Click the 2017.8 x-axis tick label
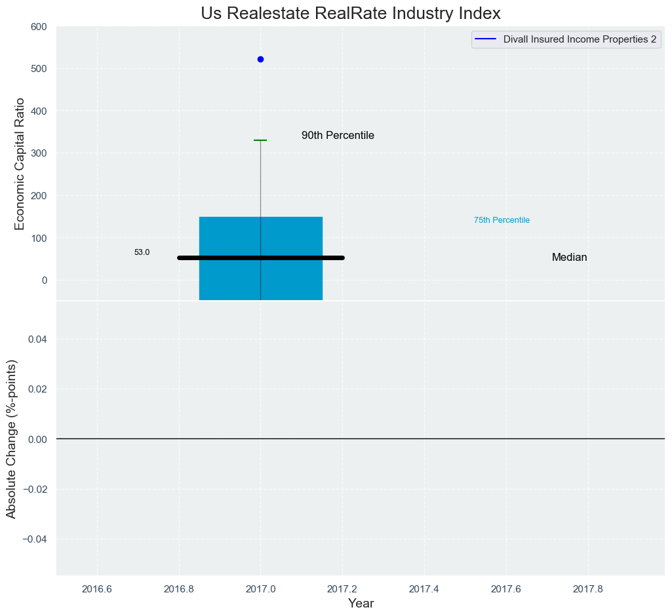672x616 pixels. click(588, 588)
